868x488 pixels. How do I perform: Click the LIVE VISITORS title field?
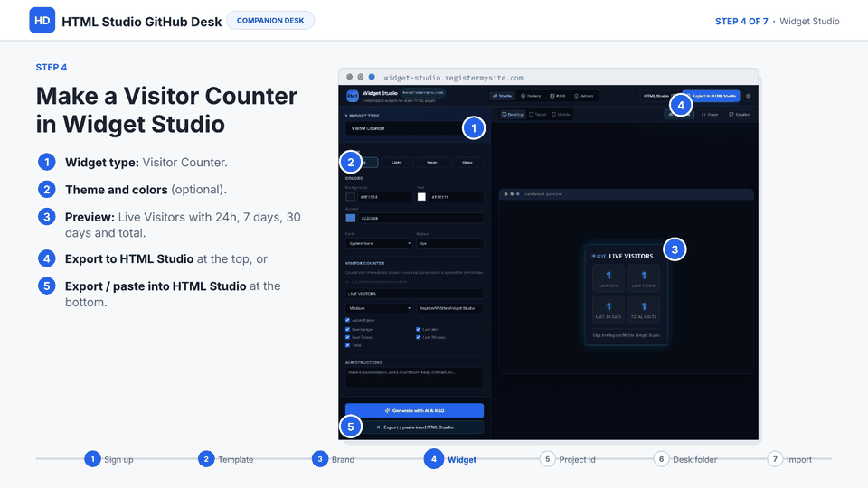pyautogui.click(x=414, y=294)
